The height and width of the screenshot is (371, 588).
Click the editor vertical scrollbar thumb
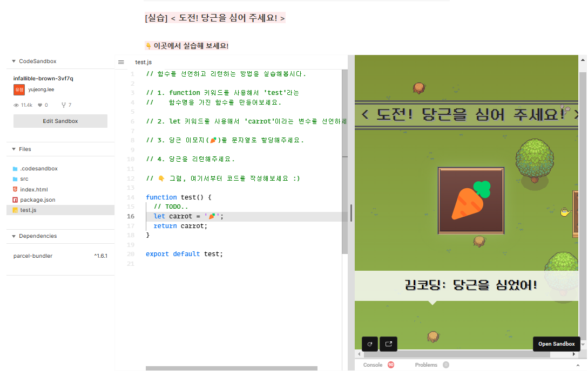(x=344, y=161)
